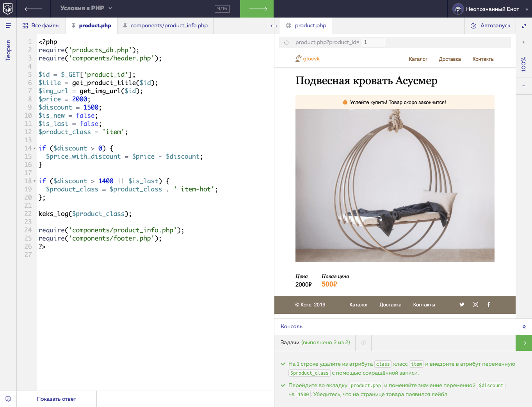Expand the preview to fullscreen
The image size is (532, 407).
[524, 26]
